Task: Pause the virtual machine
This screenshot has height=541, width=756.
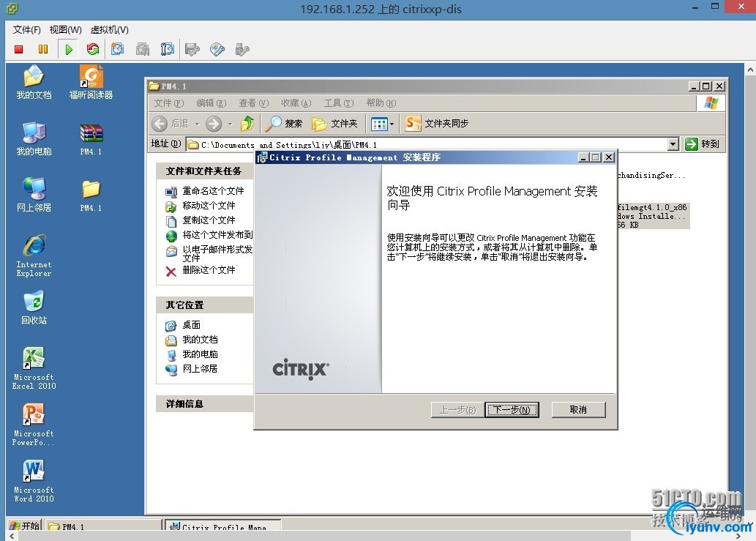Action: click(42, 48)
